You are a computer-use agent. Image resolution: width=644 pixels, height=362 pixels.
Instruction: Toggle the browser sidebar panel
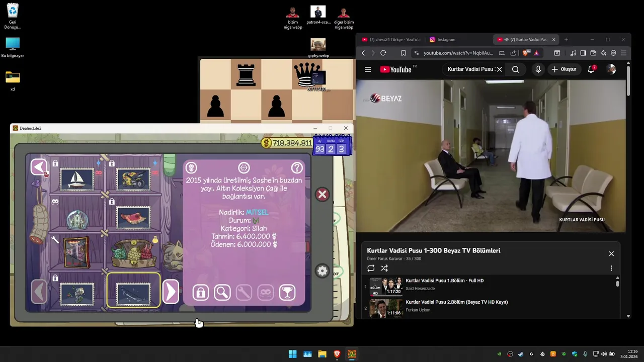583,53
